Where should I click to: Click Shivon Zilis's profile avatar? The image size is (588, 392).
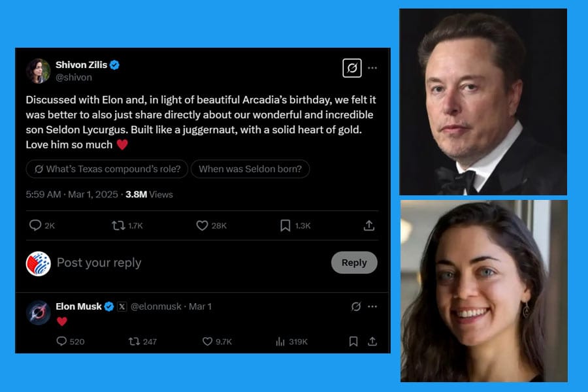tap(39, 71)
